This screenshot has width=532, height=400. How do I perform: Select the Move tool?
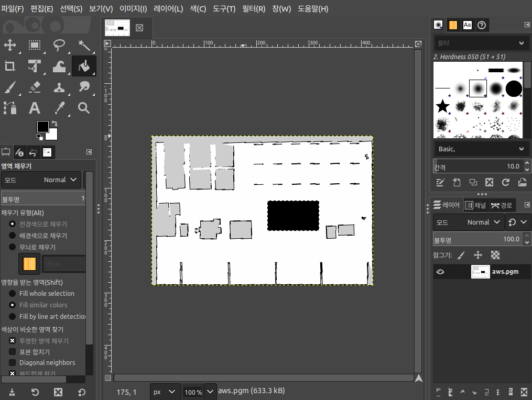point(10,45)
